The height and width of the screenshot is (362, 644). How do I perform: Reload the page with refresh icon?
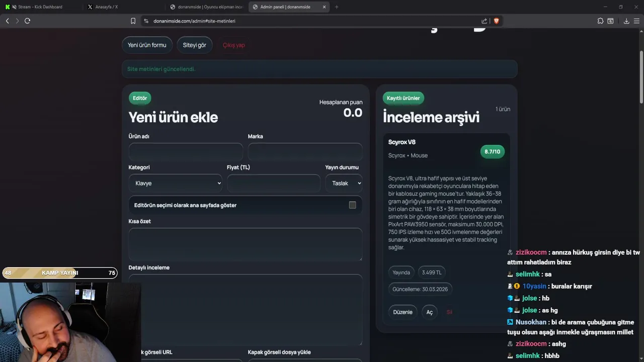click(27, 21)
